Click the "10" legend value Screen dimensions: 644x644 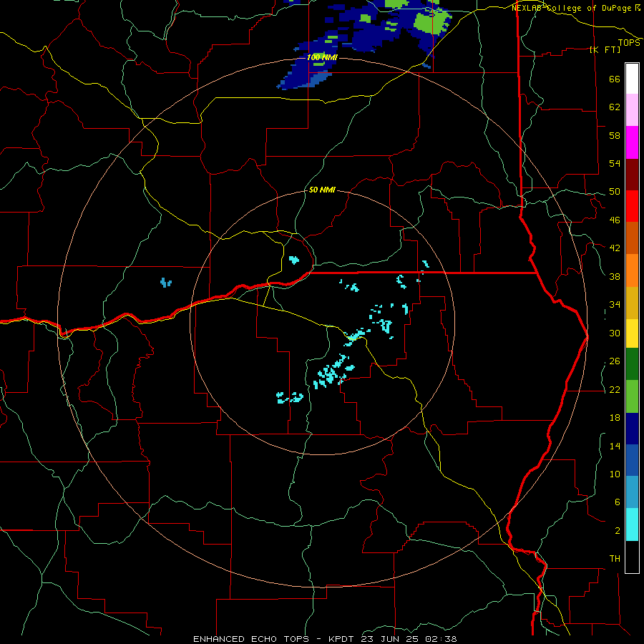click(615, 474)
